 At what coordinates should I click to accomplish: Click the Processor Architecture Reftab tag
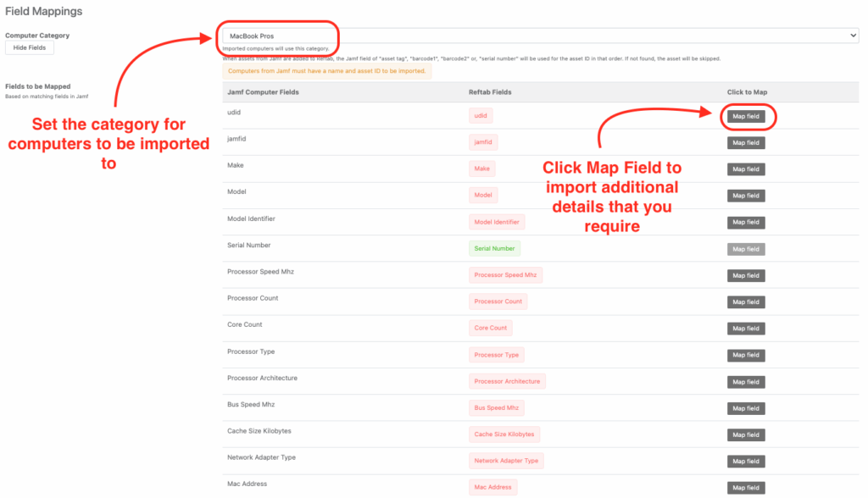click(x=507, y=381)
